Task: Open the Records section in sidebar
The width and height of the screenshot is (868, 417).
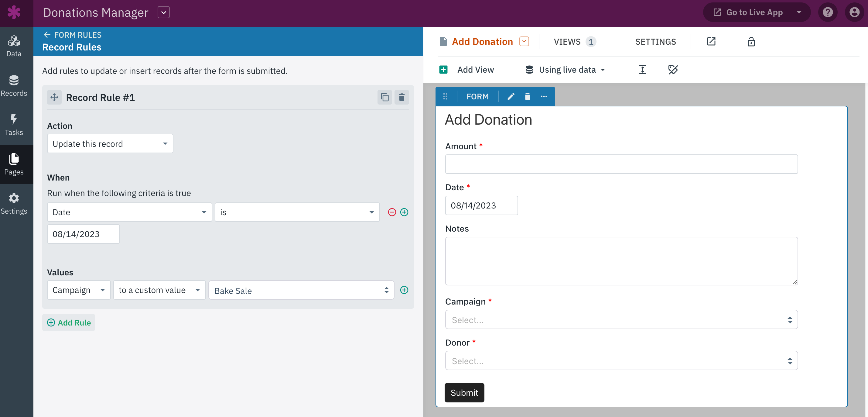Action: [14, 86]
